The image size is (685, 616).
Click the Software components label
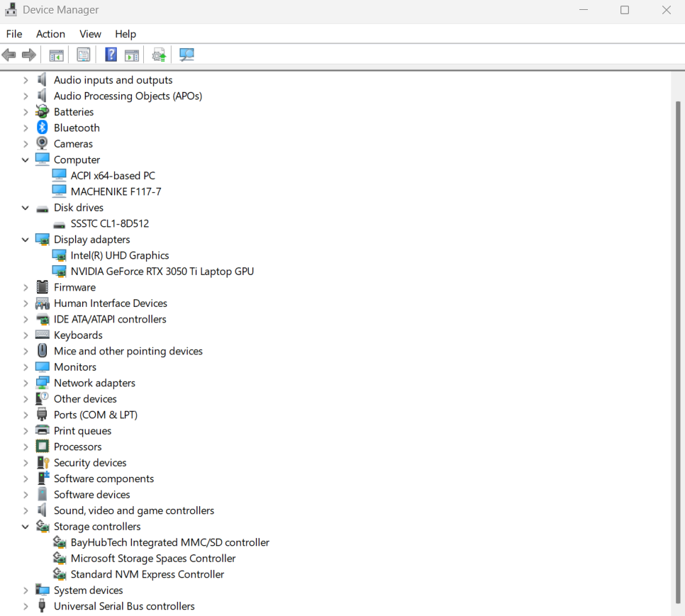104,478
